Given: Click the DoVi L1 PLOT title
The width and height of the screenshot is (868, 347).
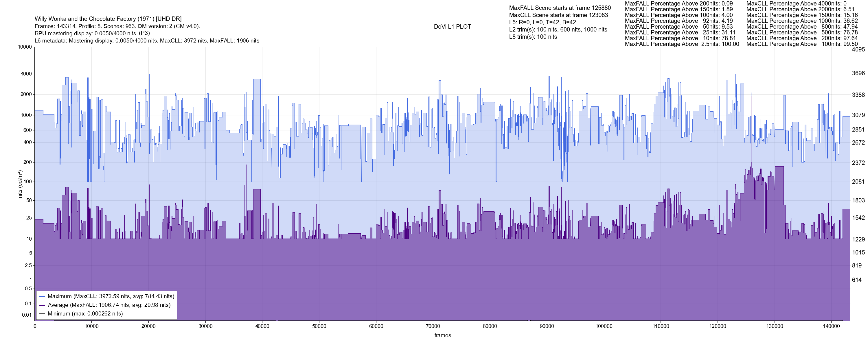Looking at the screenshot, I should coord(452,27).
